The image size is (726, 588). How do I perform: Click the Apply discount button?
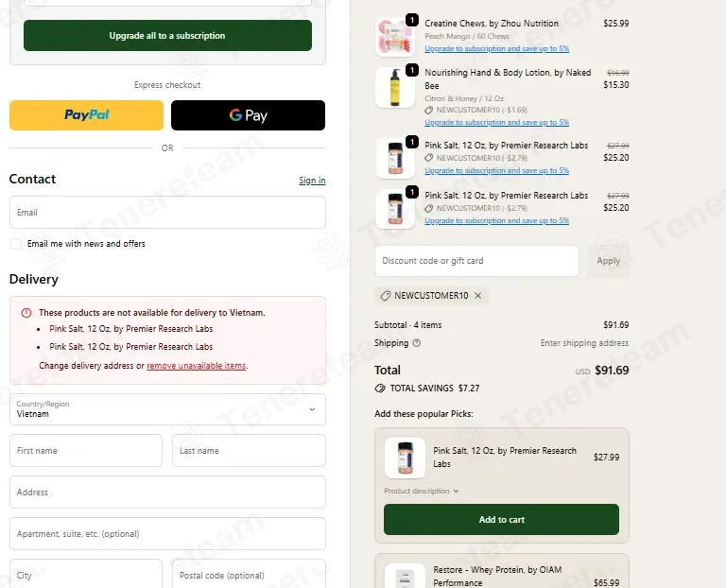click(x=609, y=261)
